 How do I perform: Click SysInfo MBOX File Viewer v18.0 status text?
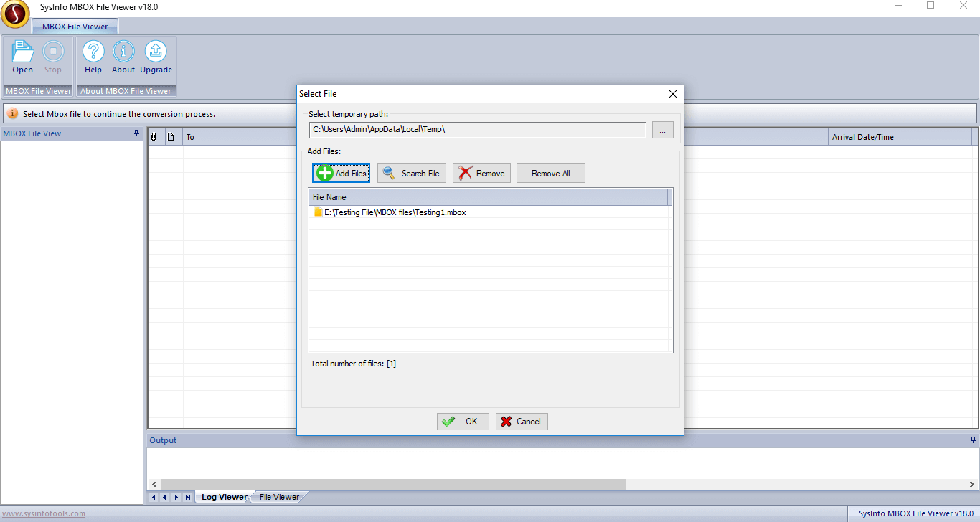click(x=915, y=513)
